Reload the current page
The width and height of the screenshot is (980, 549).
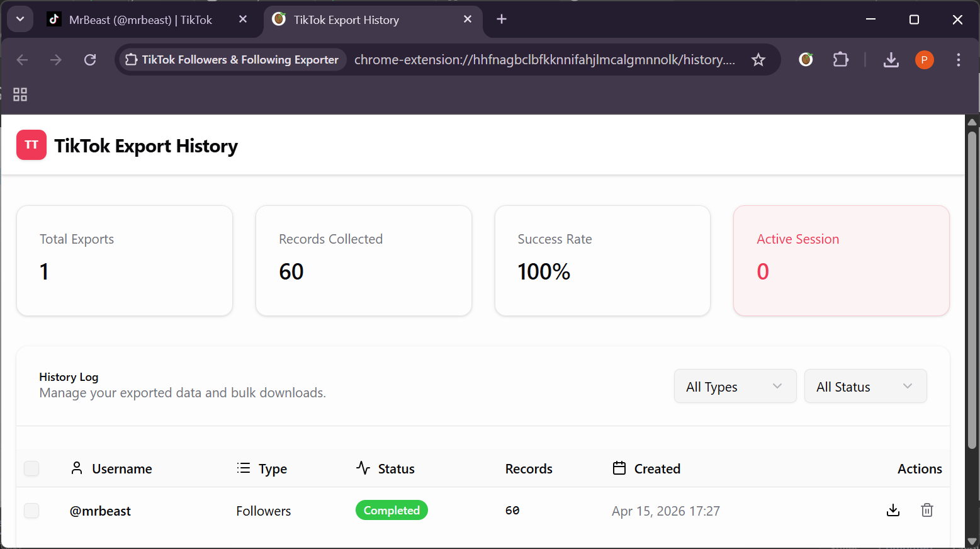coord(90,60)
